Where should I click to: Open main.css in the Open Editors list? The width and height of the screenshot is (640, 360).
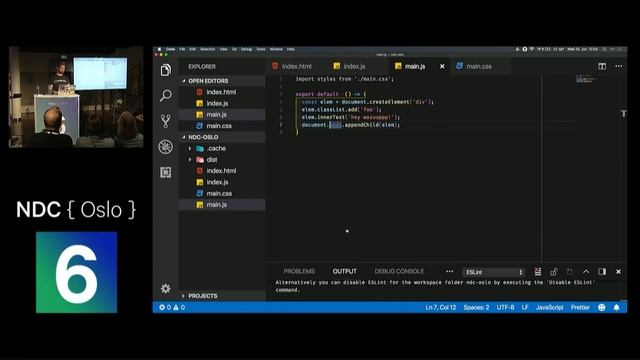[x=222, y=126]
